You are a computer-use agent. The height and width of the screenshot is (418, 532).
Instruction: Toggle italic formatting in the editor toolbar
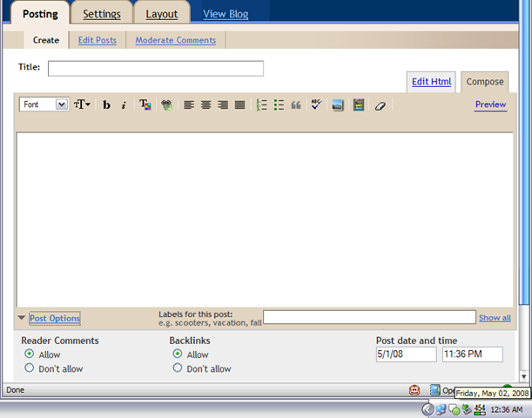pos(124,105)
